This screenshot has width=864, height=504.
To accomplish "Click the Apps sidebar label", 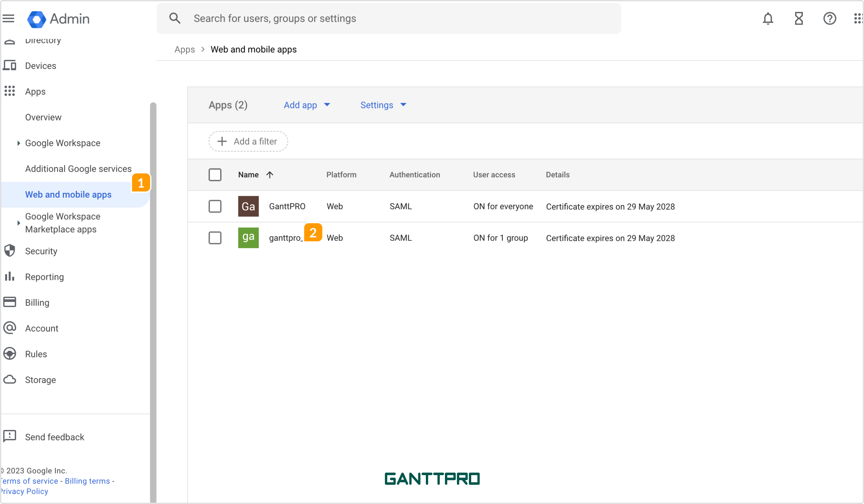I will [x=35, y=92].
